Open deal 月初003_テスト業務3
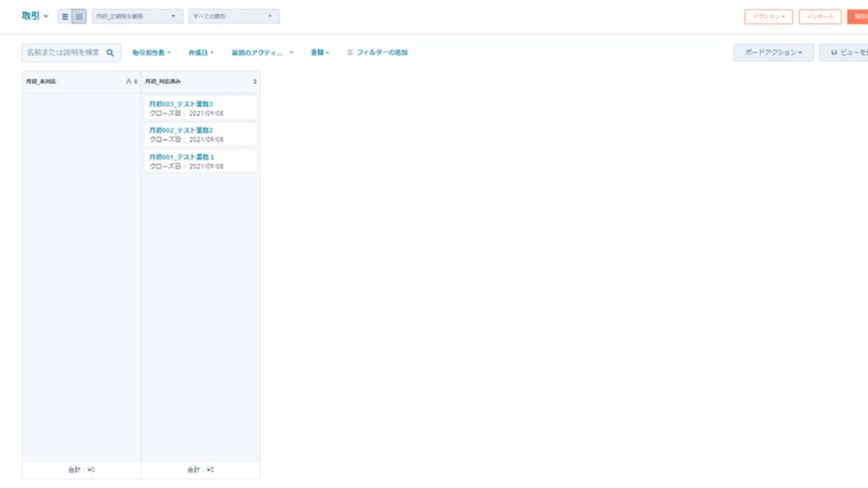The width and height of the screenshot is (868, 488). 181,104
